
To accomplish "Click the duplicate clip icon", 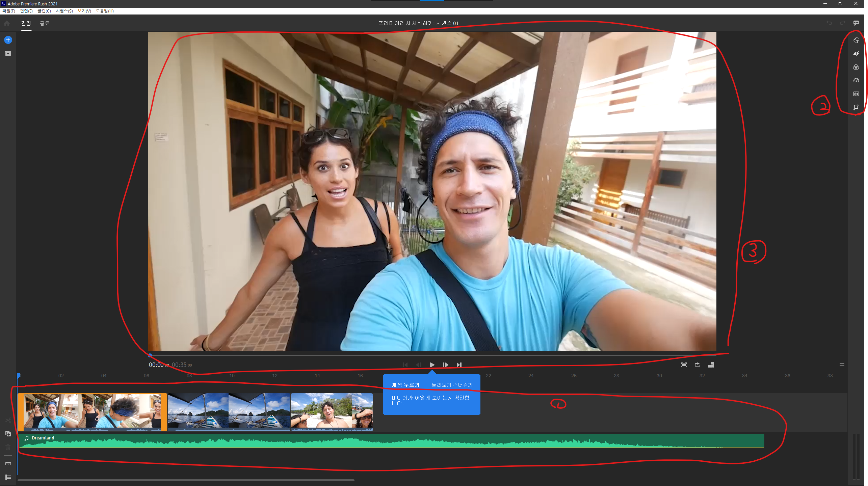I will pos(8,434).
